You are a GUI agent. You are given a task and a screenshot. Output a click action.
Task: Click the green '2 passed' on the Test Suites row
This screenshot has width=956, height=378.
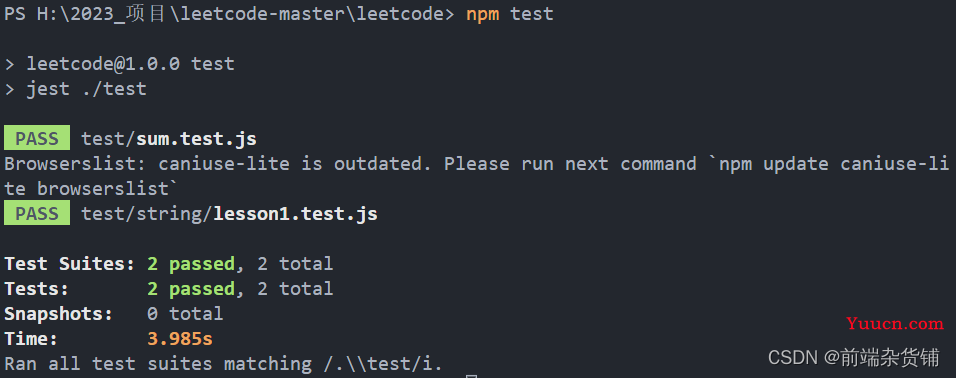(191, 265)
